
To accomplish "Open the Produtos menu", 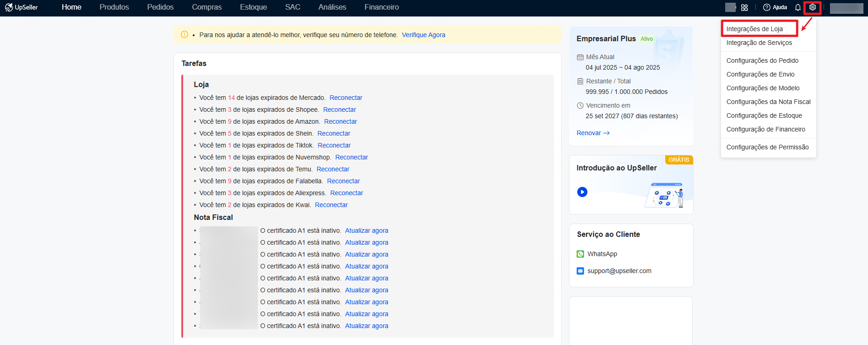I will (114, 7).
